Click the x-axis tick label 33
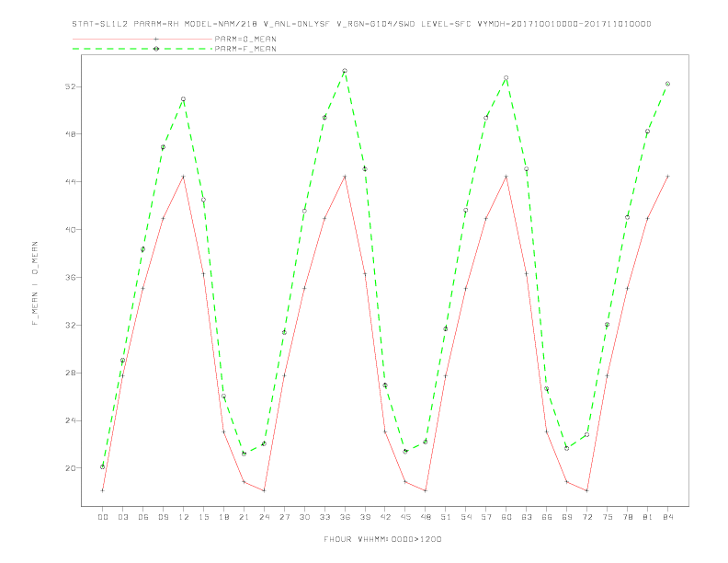The image size is (728, 563). [x=324, y=517]
